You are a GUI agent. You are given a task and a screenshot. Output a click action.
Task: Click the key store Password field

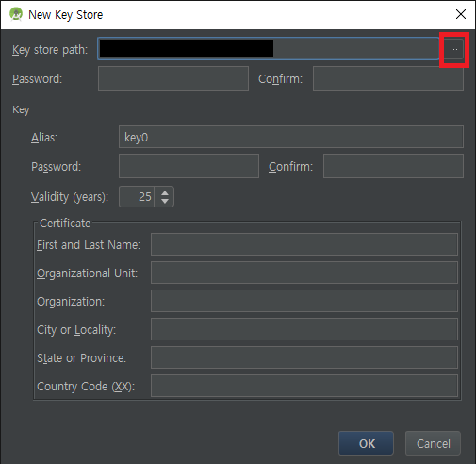tap(173, 78)
